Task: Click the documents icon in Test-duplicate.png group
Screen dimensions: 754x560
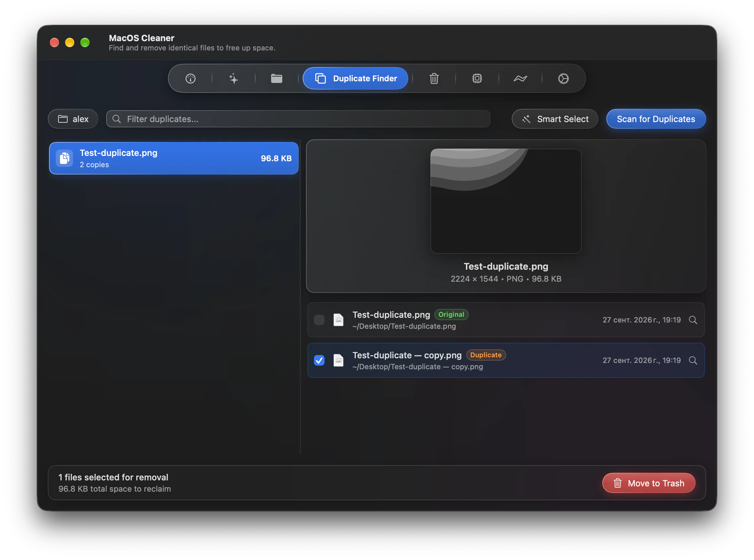Action: [64, 158]
